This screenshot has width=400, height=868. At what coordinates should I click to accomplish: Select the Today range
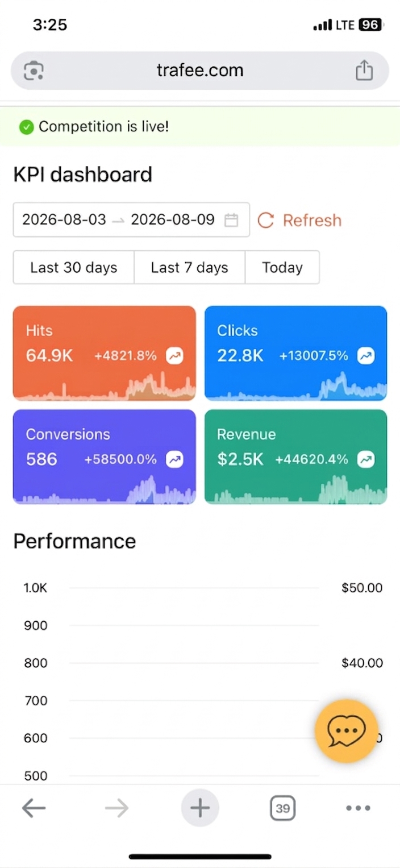coord(282,267)
